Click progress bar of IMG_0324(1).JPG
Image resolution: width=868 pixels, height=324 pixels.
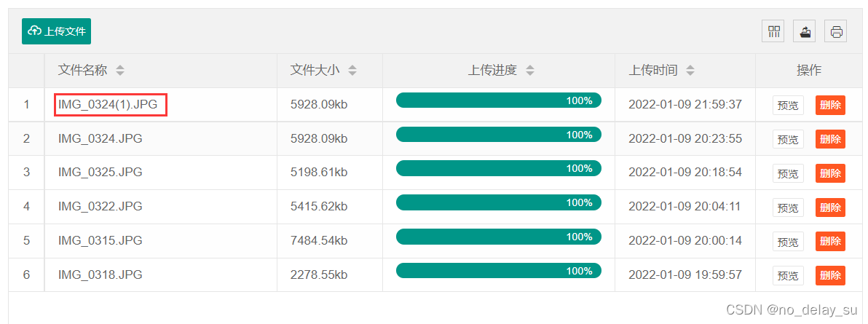(499, 100)
